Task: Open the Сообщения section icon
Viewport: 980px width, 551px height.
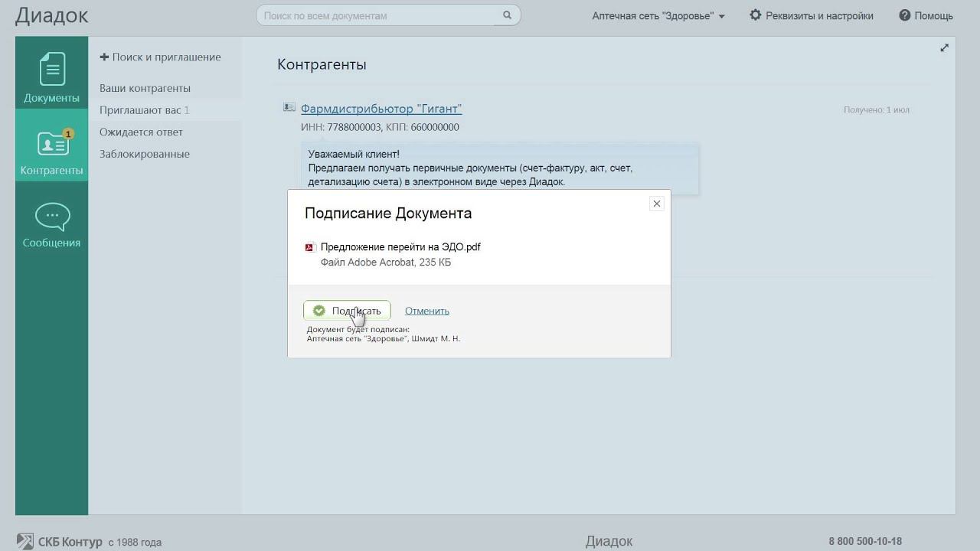Action: pos(52,217)
